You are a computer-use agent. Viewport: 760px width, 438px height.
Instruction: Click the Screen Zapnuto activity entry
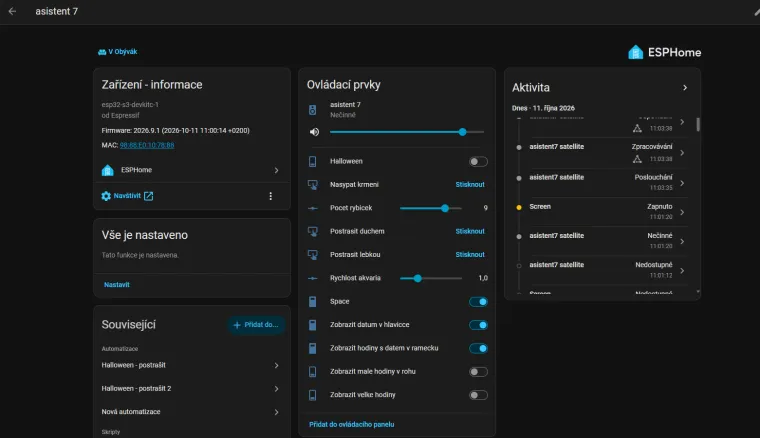(601, 212)
